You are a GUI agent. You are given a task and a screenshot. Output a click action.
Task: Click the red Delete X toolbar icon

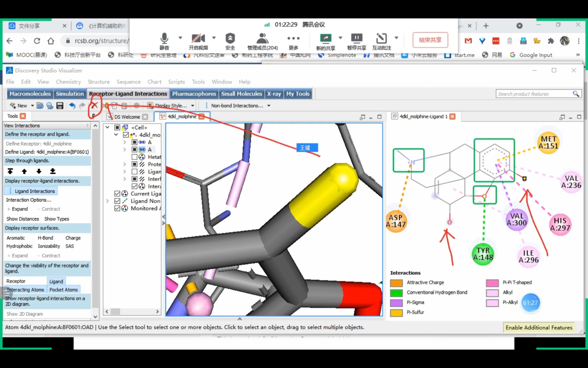coord(94,105)
